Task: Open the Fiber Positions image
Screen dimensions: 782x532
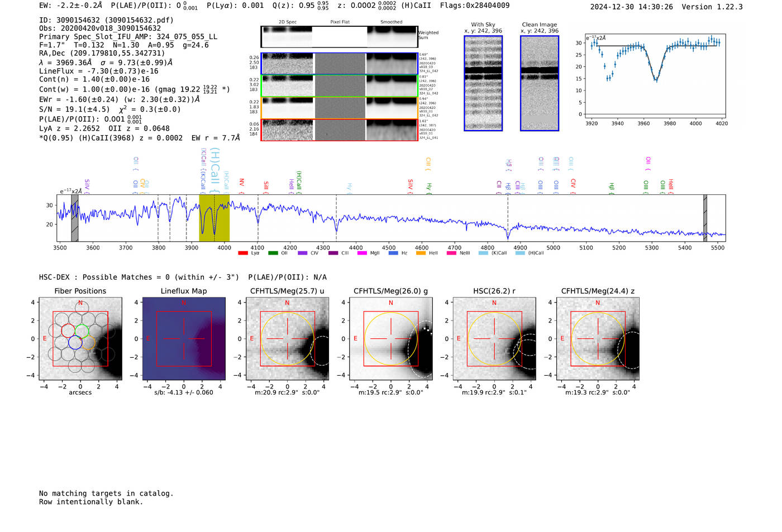Action: (x=80, y=339)
